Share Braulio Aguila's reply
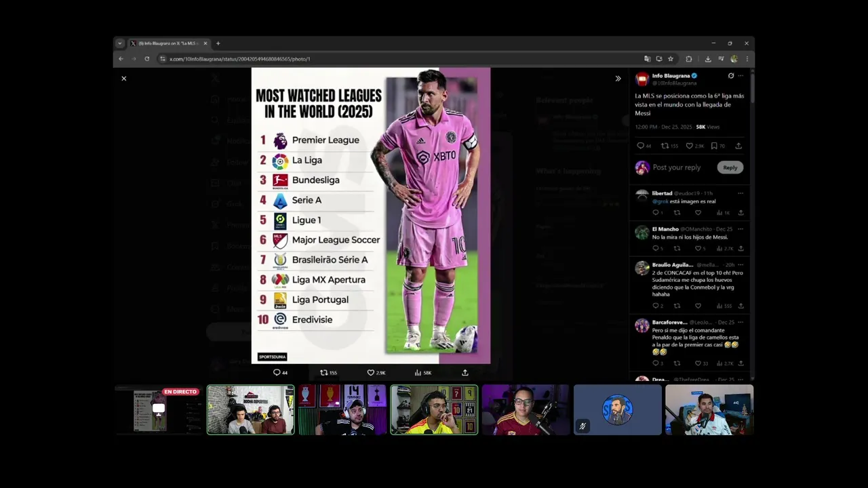This screenshot has width=868, height=488. click(741, 306)
